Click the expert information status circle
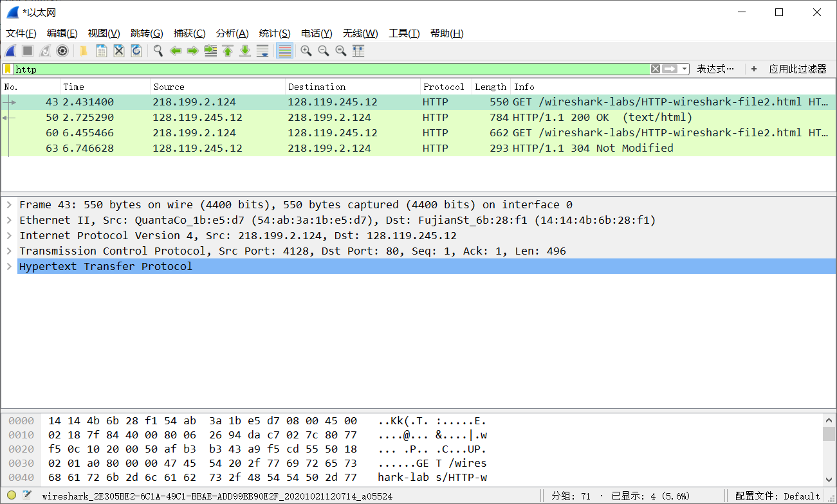The width and height of the screenshot is (837, 504). [12, 496]
